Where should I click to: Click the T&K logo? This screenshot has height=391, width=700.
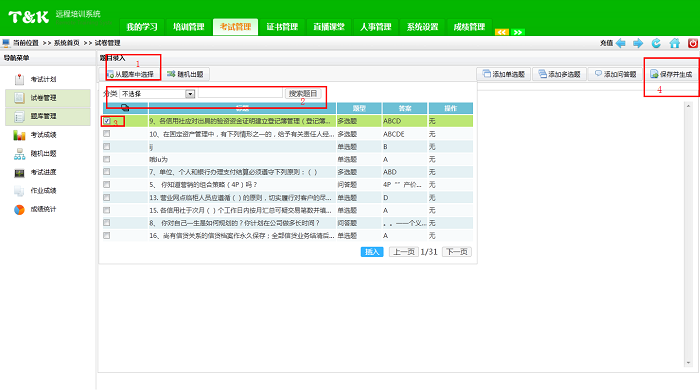(29, 17)
